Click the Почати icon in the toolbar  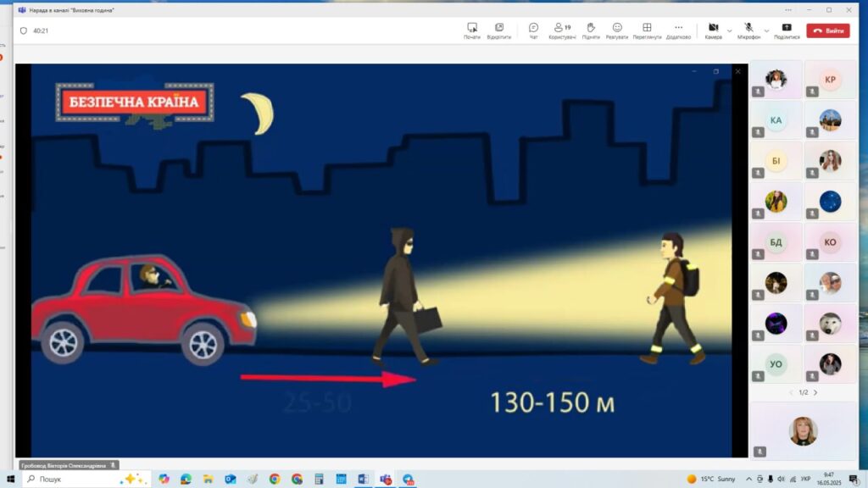(x=472, y=30)
